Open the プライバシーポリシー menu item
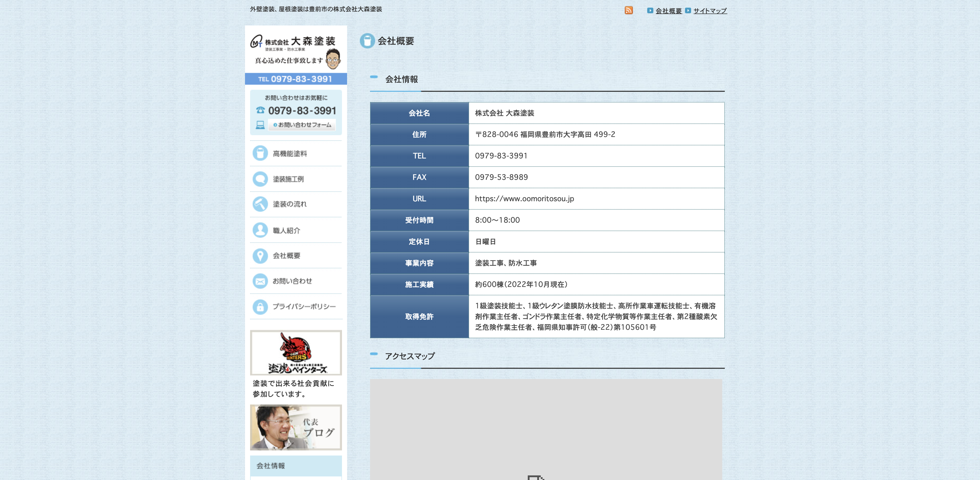 296,307
